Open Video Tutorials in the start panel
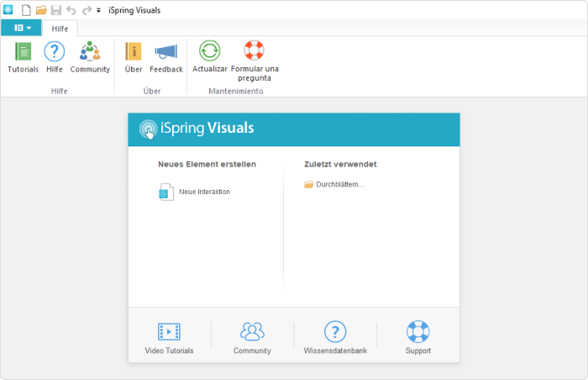This screenshot has width=588, height=380. point(169,338)
